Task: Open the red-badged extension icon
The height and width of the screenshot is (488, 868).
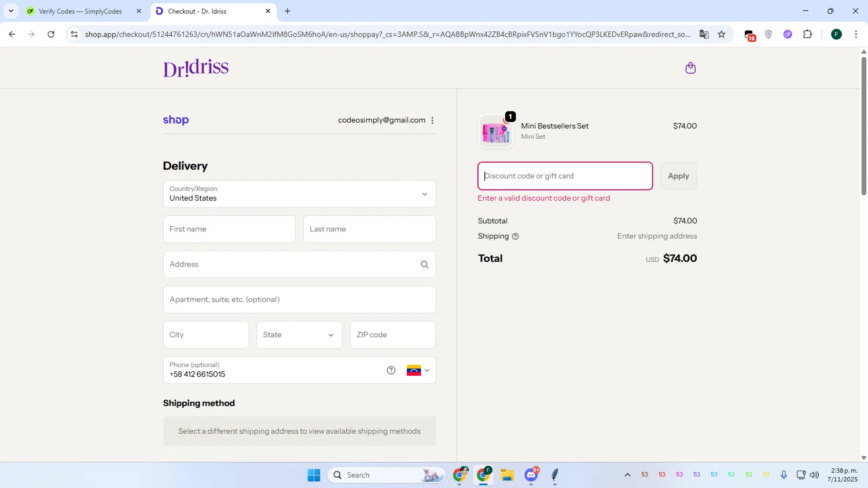Action: point(749,35)
